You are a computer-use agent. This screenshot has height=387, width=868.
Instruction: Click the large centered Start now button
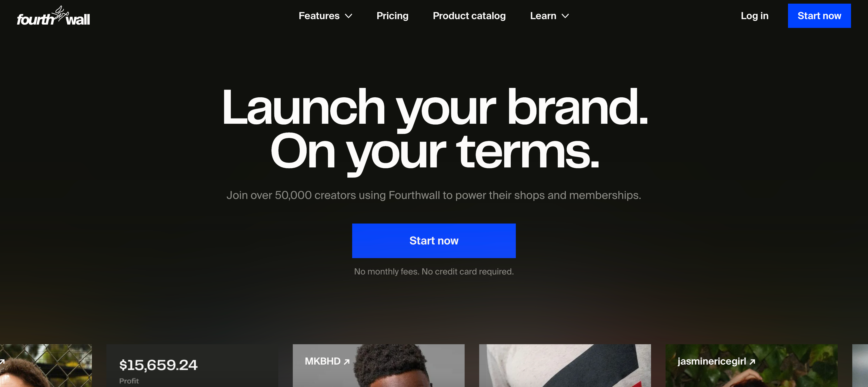[434, 241]
